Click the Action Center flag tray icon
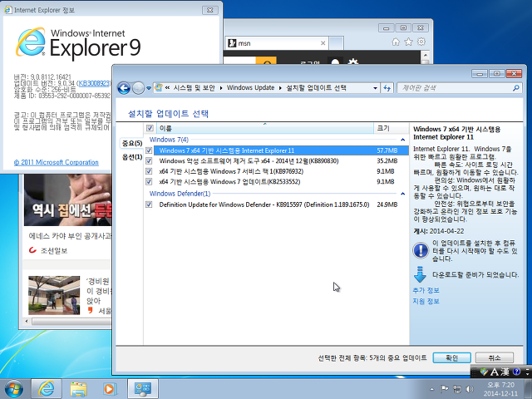532x399 pixels. click(444, 389)
